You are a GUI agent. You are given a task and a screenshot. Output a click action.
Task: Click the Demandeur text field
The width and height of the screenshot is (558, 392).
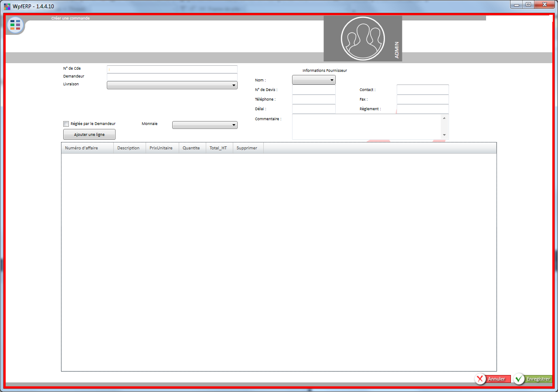(x=172, y=77)
